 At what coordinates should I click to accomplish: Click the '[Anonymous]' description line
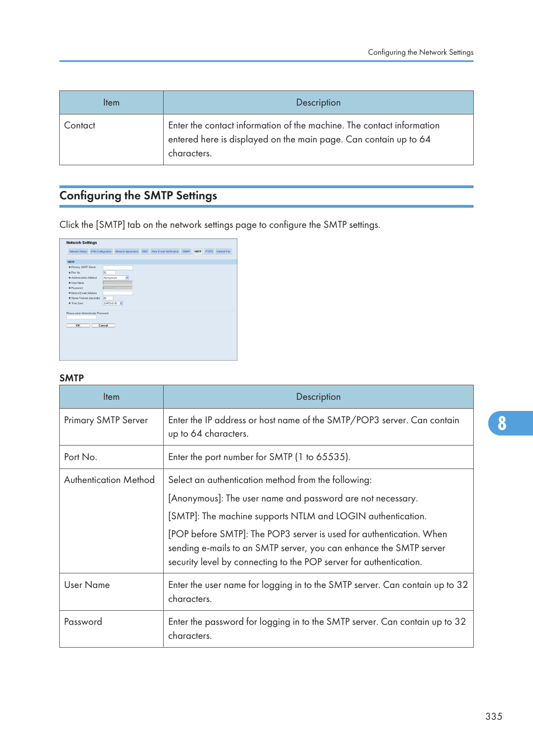(293, 498)
